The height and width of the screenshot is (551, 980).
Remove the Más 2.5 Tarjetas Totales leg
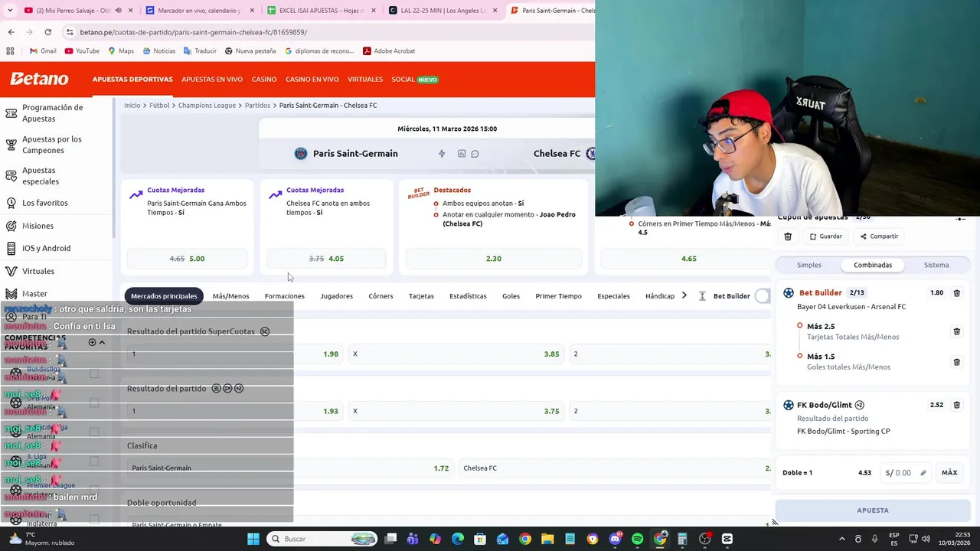point(956,331)
